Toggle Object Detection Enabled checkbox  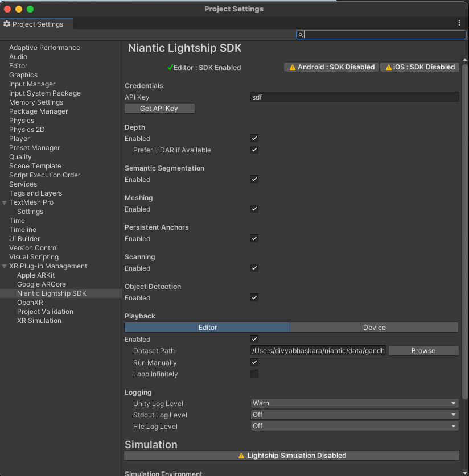254,297
